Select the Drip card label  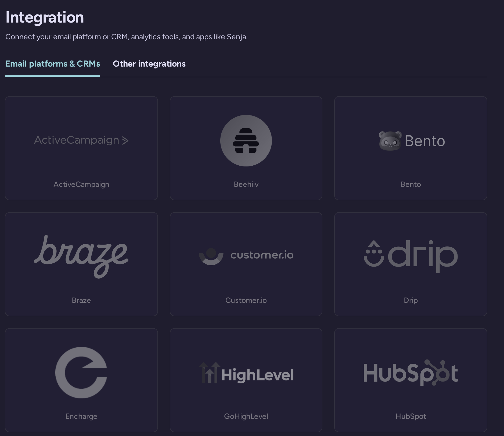411,300
